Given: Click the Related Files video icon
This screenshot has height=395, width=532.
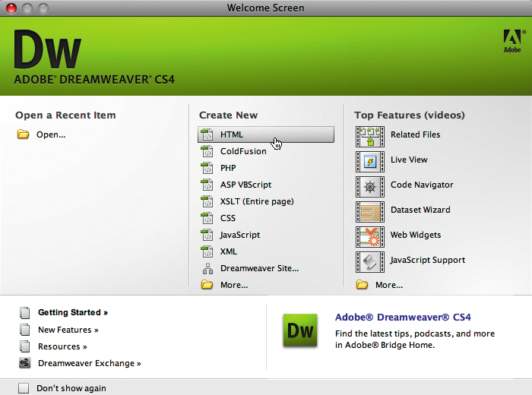Looking at the screenshot, I should pos(370,136).
